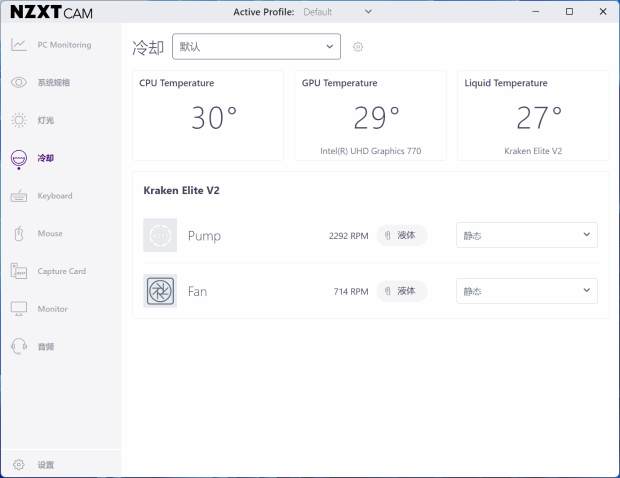Minimize the NZXT CAM window
The width and height of the screenshot is (620, 478).
(535, 11)
